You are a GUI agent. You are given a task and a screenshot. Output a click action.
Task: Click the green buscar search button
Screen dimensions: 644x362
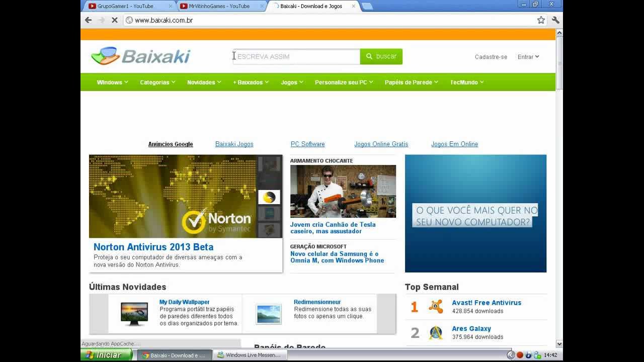tap(381, 56)
